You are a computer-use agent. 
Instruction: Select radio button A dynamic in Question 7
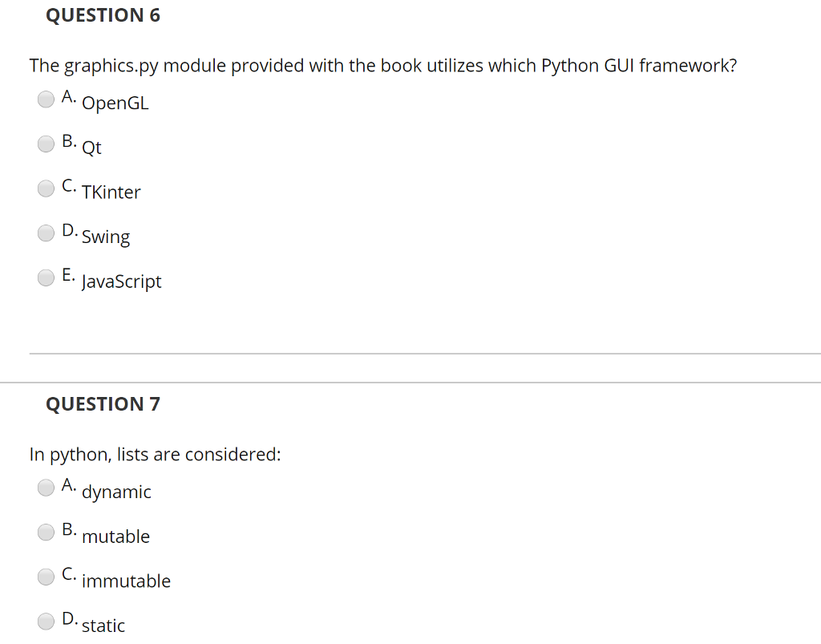pos(46,488)
